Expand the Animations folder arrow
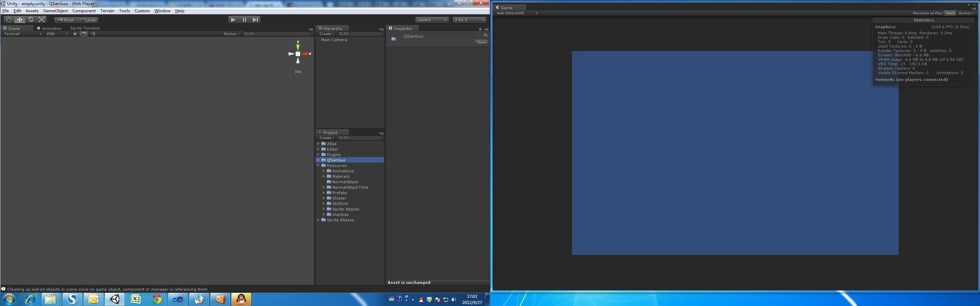980x306 pixels. coord(324,171)
